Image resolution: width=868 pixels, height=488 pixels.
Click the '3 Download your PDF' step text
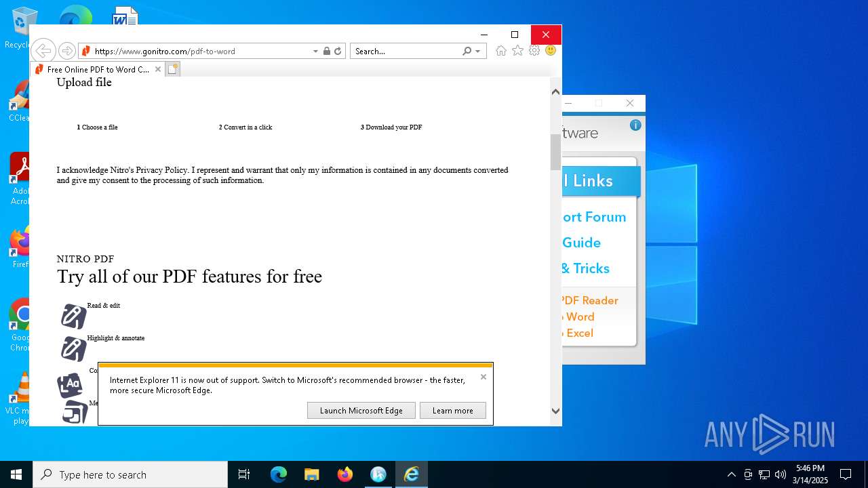tap(391, 127)
